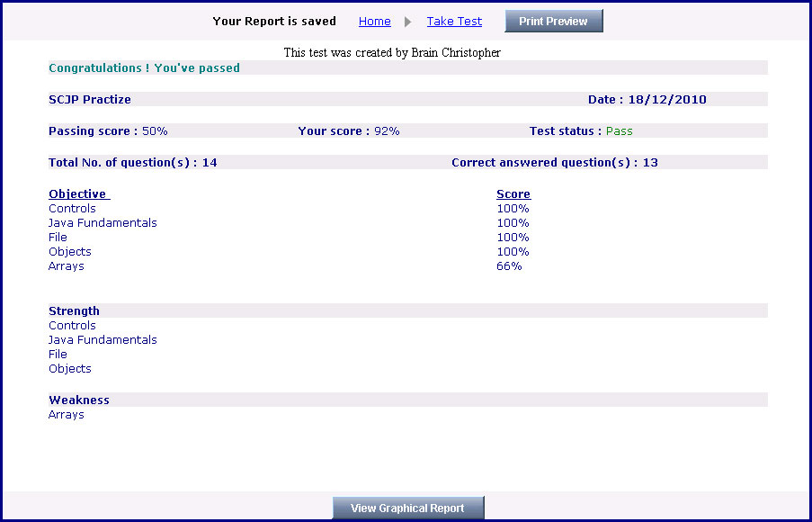The width and height of the screenshot is (812, 522).
Task: Click Arrays under Weakness
Action: (67, 415)
